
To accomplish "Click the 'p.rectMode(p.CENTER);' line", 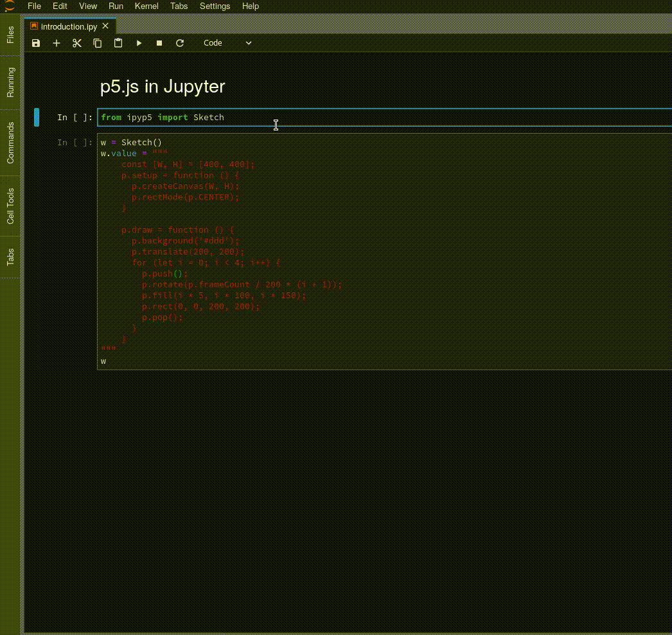I will 186,197.
